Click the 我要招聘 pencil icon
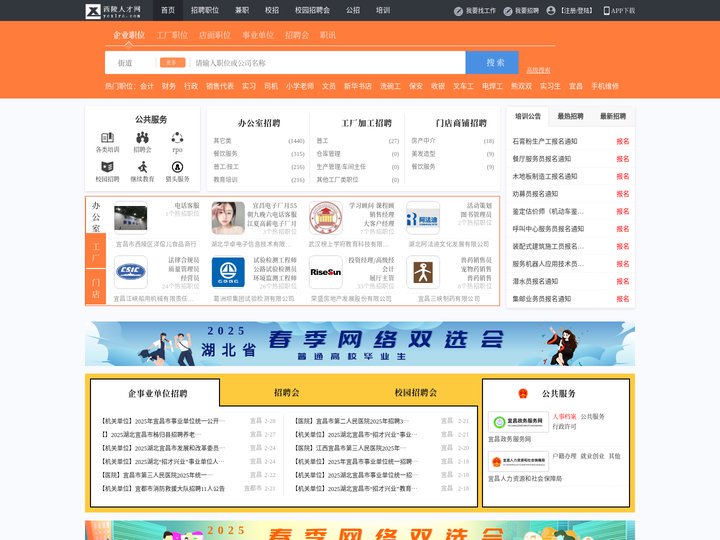 pos(508,11)
